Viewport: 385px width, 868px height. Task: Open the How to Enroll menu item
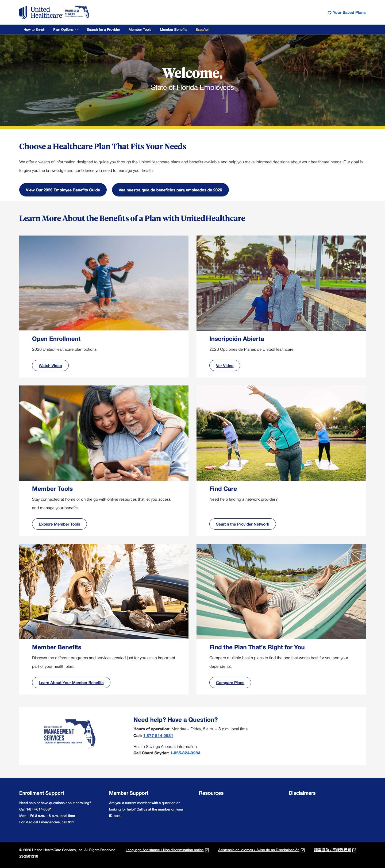34,30
